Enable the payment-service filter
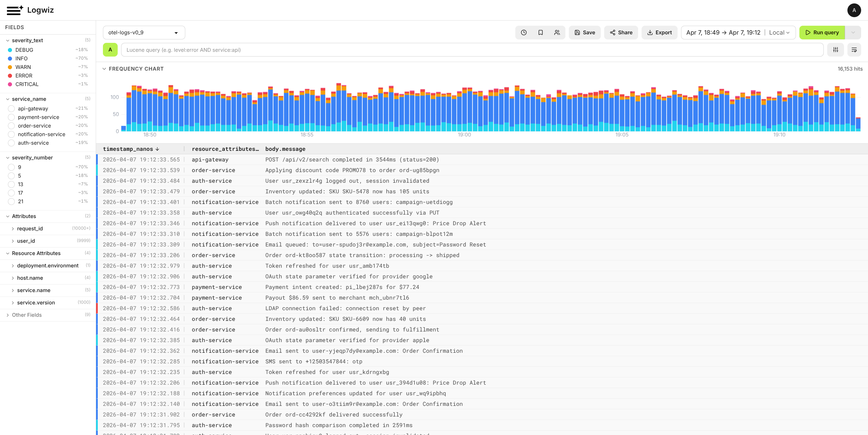 (11, 117)
